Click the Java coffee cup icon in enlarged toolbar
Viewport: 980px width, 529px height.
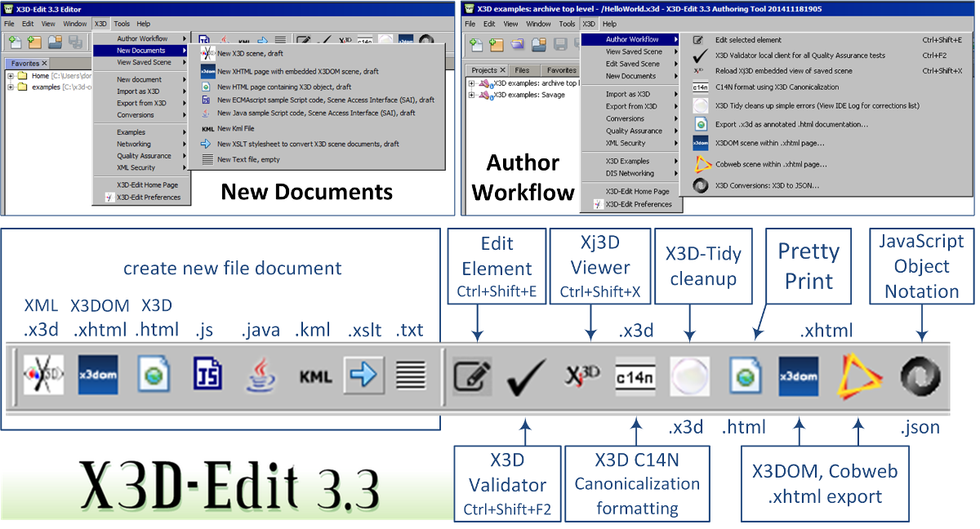pyautogui.click(x=262, y=376)
